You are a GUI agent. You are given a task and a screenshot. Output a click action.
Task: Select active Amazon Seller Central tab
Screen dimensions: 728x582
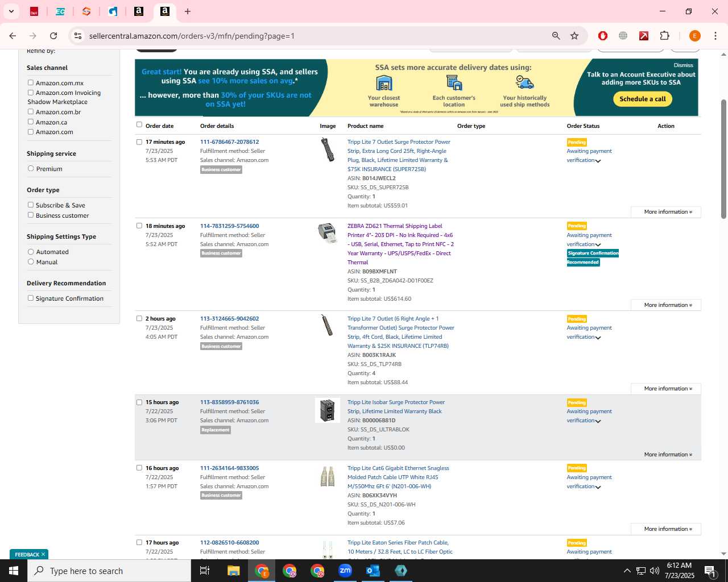(x=165, y=11)
